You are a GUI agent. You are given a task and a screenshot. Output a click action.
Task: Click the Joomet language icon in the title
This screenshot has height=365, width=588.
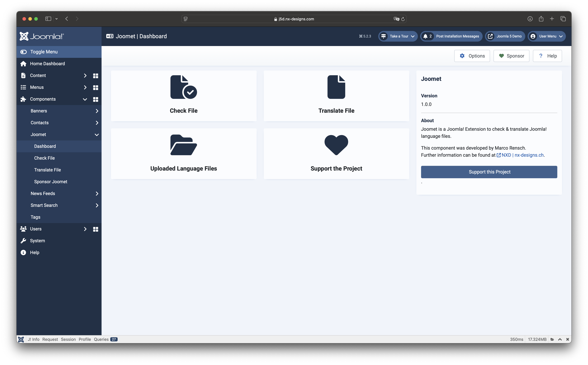110,36
